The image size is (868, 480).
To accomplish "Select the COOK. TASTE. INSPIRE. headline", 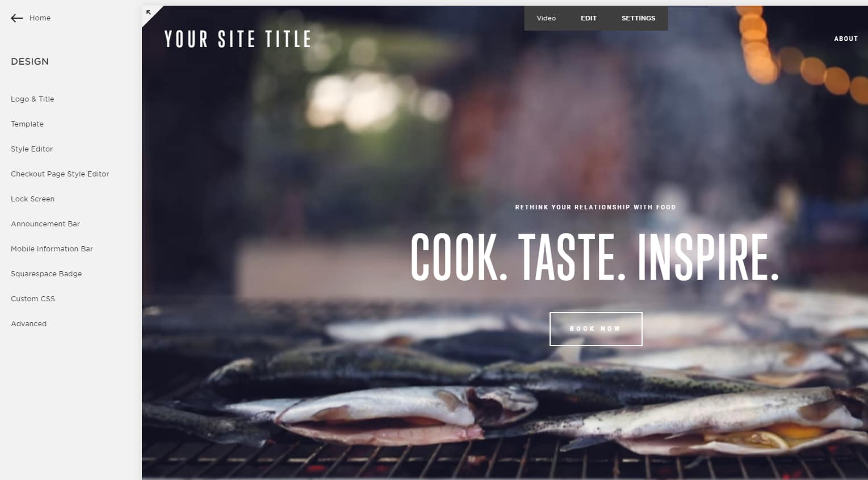I will (x=594, y=257).
